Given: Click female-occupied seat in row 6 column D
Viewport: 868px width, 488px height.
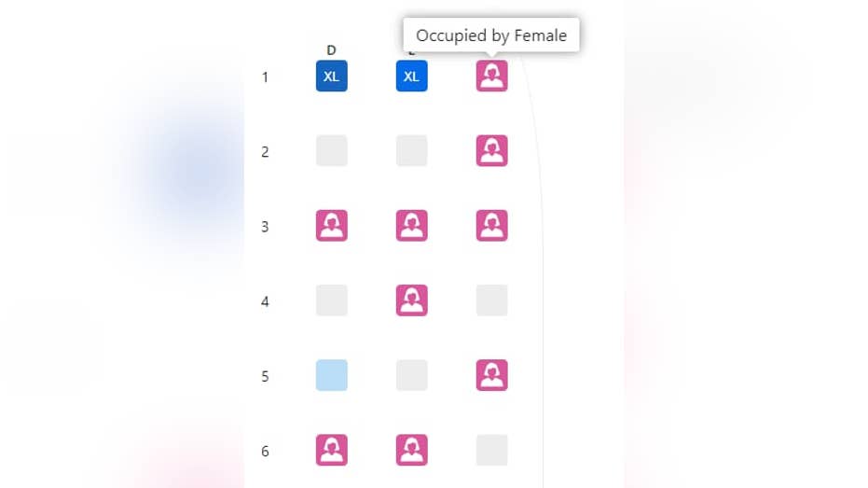Looking at the screenshot, I should tap(332, 450).
